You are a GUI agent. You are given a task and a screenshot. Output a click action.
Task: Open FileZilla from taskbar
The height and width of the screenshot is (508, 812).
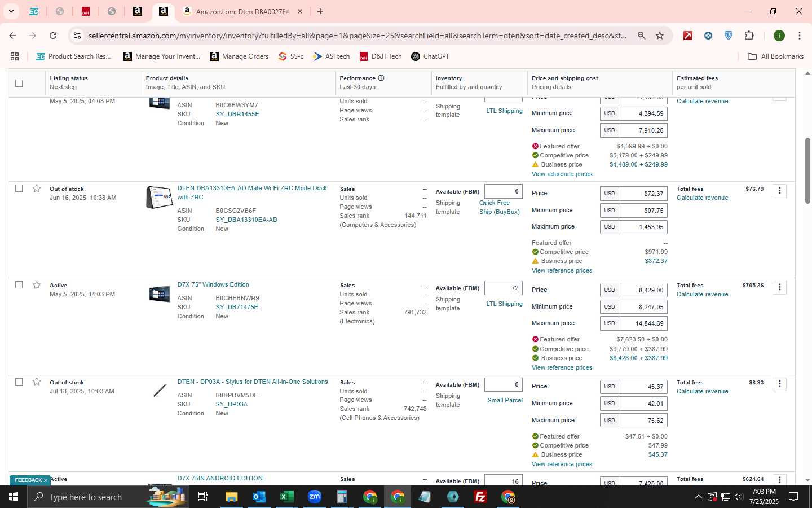coord(480,497)
